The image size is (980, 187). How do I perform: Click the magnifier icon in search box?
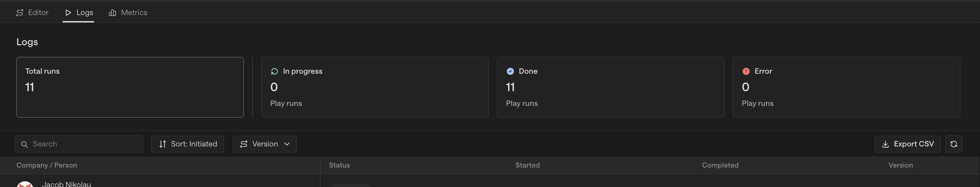[x=24, y=144]
